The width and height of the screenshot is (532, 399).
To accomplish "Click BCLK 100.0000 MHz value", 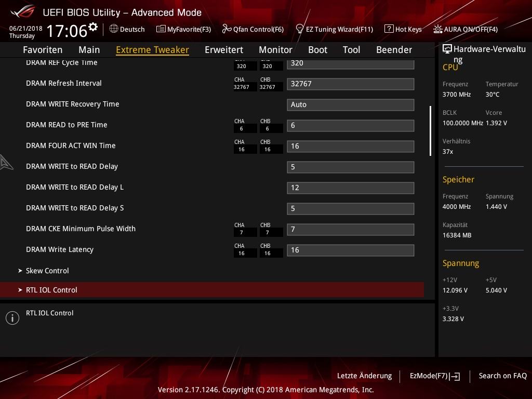I will click(463, 123).
